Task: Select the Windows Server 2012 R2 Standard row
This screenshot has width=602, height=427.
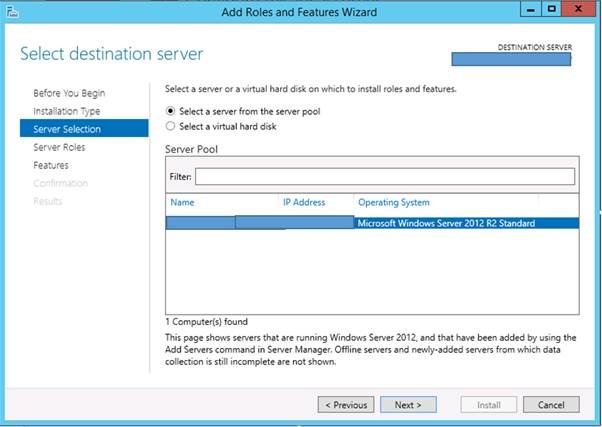Action: [x=445, y=223]
